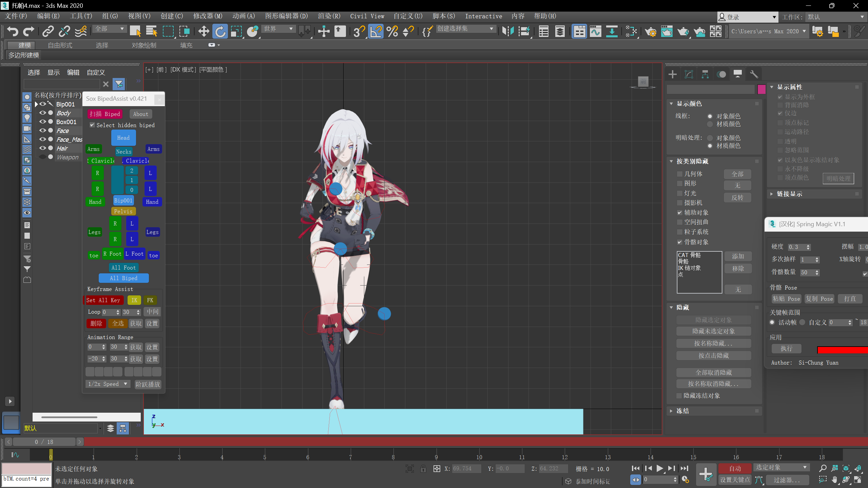Viewport: 868px width, 488px height.
Task: Click the 执行 button in Spring Magic
Action: pos(786,348)
